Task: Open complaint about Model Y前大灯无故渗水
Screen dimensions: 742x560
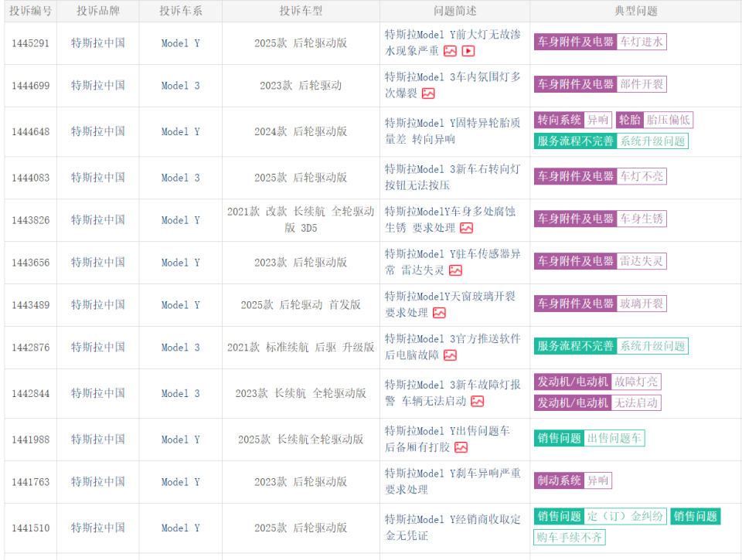Action: click(x=452, y=42)
